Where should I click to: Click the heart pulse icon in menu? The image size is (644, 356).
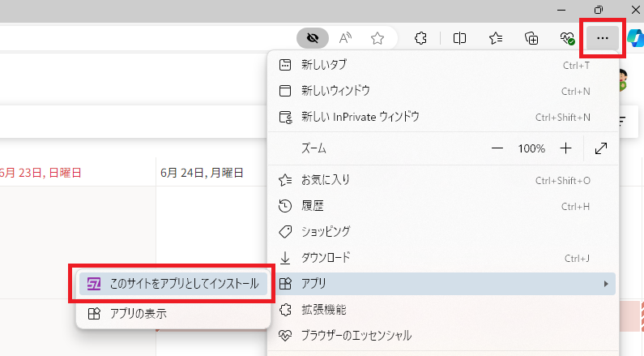(285, 336)
